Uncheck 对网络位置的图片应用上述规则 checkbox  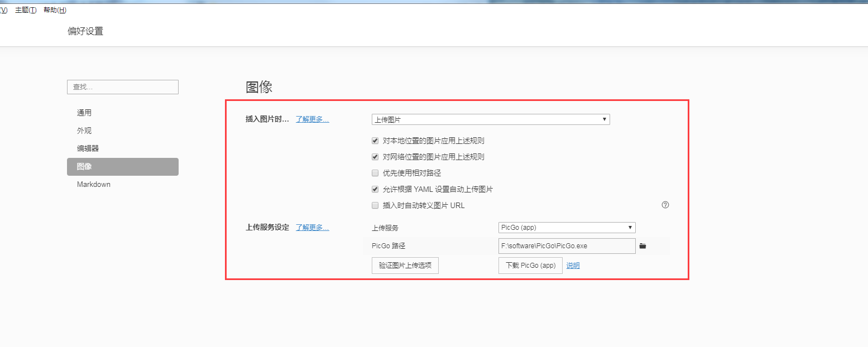coord(375,157)
